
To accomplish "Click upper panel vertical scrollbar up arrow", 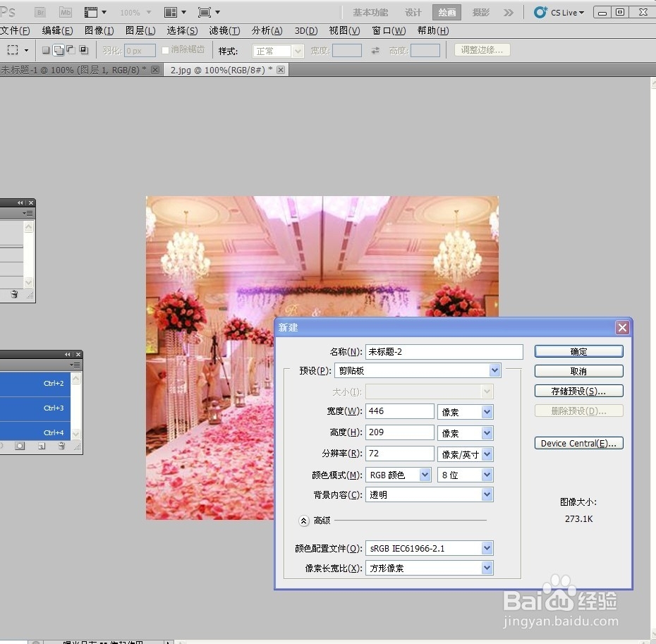I will 28,227.
